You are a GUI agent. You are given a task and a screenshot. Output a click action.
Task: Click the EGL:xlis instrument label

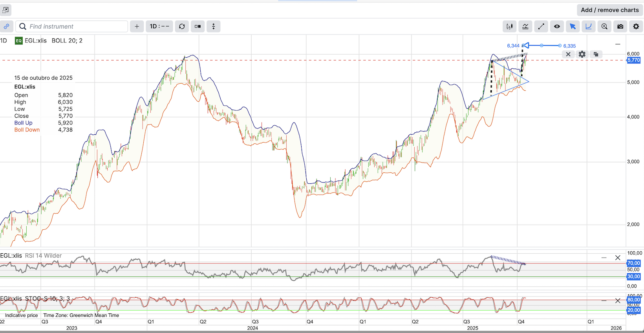(x=35, y=40)
